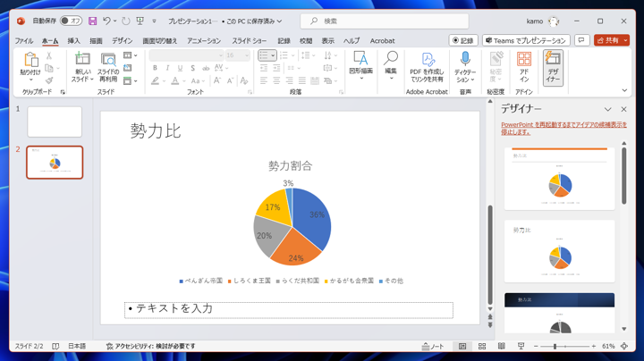Screen dimensions: 644x361
Task: Click the Dictation microphone icon
Action: pyautogui.click(x=465, y=59)
